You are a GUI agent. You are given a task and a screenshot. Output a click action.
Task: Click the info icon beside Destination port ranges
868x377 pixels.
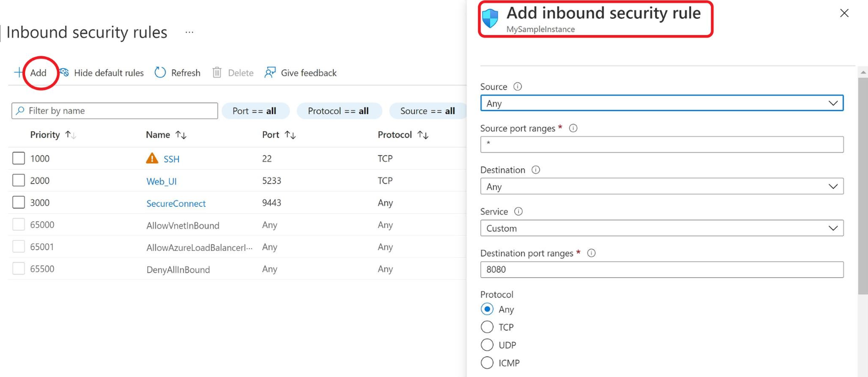pos(591,253)
